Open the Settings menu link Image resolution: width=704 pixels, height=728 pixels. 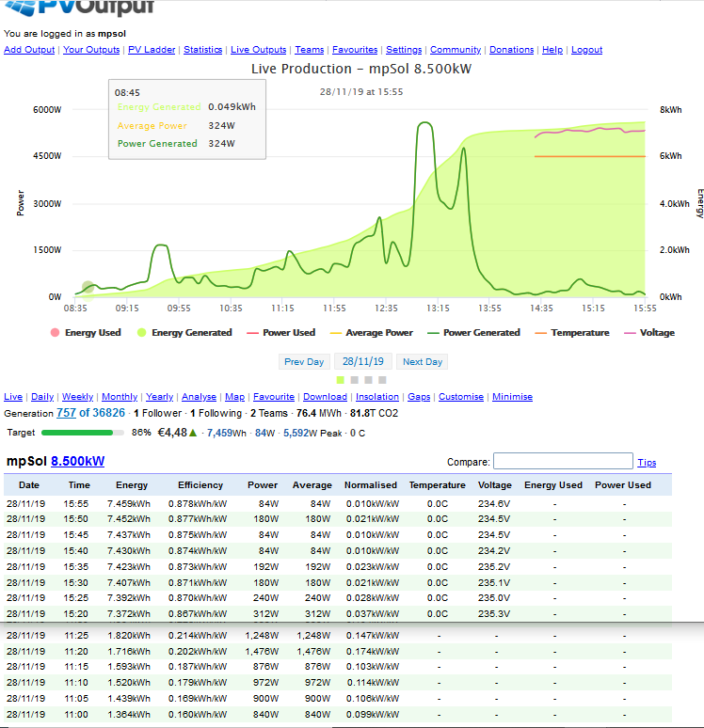click(x=404, y=50)
